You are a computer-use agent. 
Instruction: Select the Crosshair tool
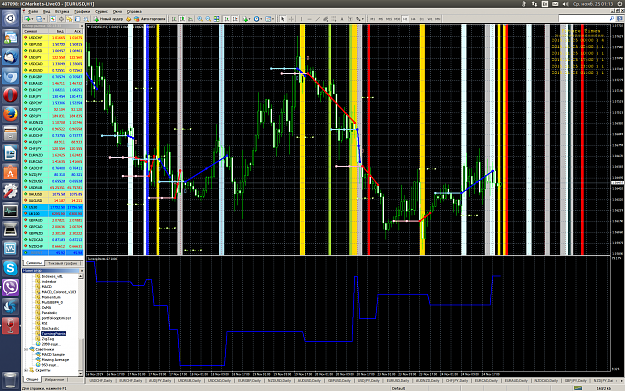pos(291,19)
